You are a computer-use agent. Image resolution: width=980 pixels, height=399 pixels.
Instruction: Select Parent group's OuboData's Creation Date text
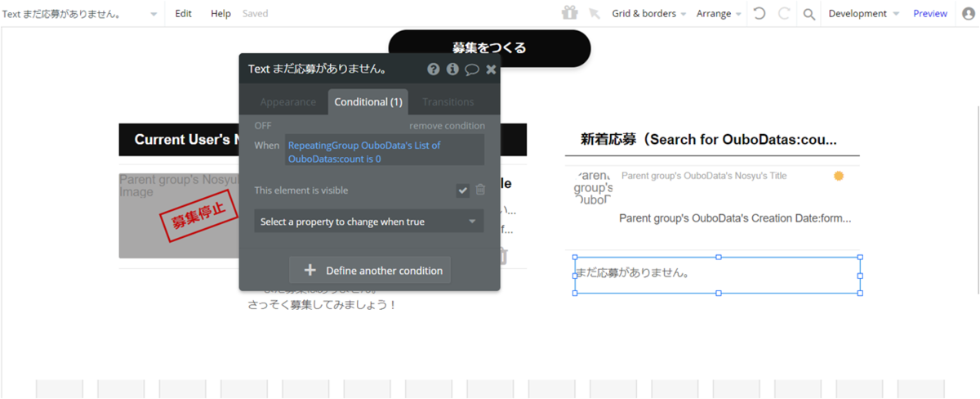(x=735, y=218)
